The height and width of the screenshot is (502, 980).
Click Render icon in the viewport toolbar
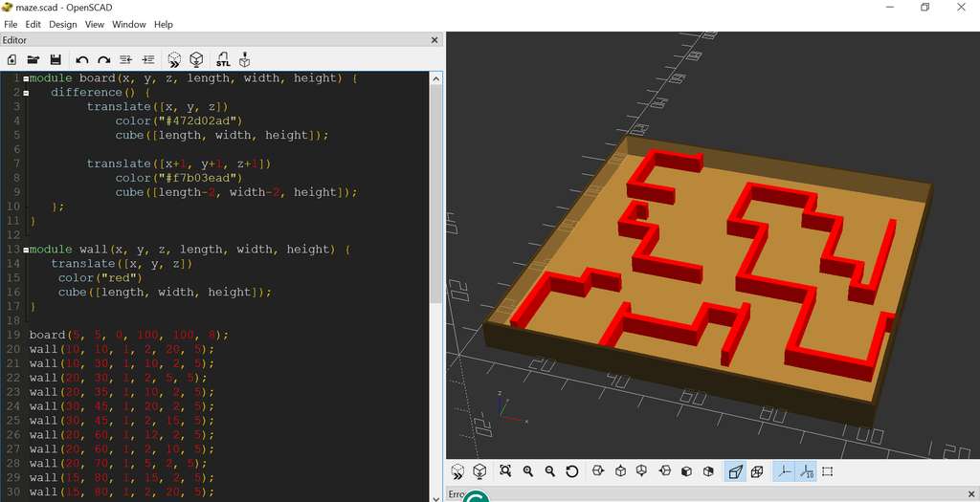[479, 471]
